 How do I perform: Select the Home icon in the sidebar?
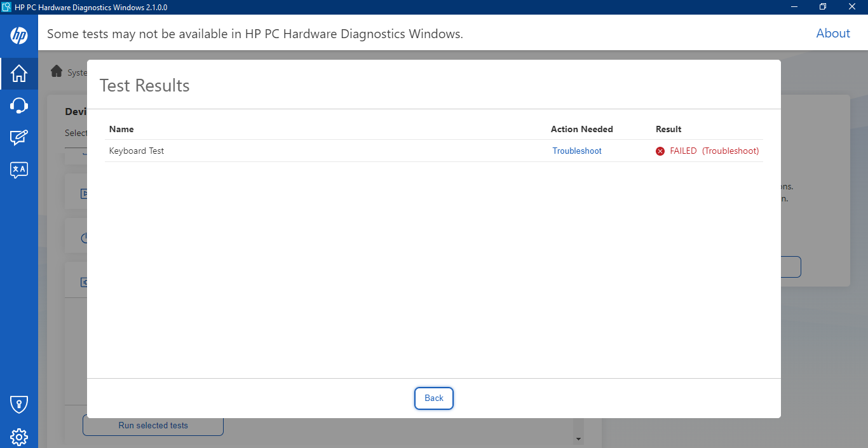point(18,73)
